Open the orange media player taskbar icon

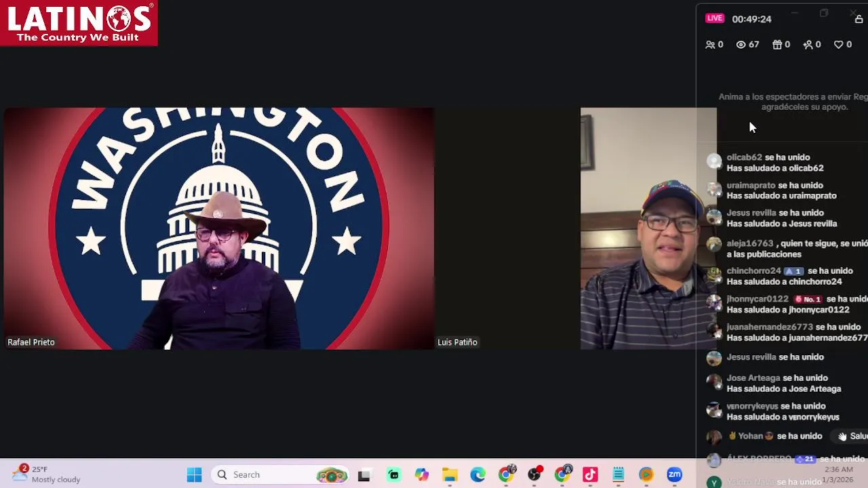point(646,475)
